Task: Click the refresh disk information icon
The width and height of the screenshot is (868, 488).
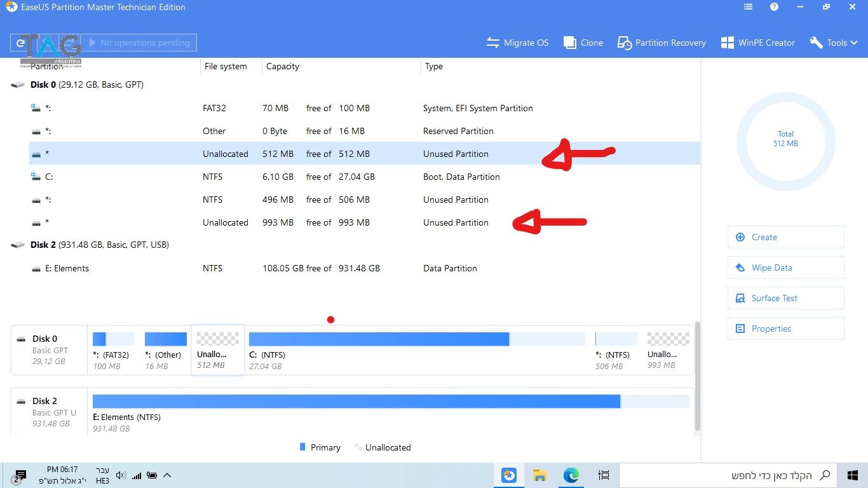Action: click(x=20, y=43)
